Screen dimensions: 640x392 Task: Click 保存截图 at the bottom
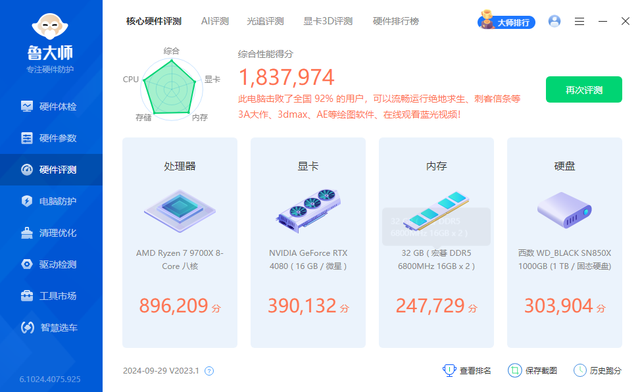[x=532, y=370]
